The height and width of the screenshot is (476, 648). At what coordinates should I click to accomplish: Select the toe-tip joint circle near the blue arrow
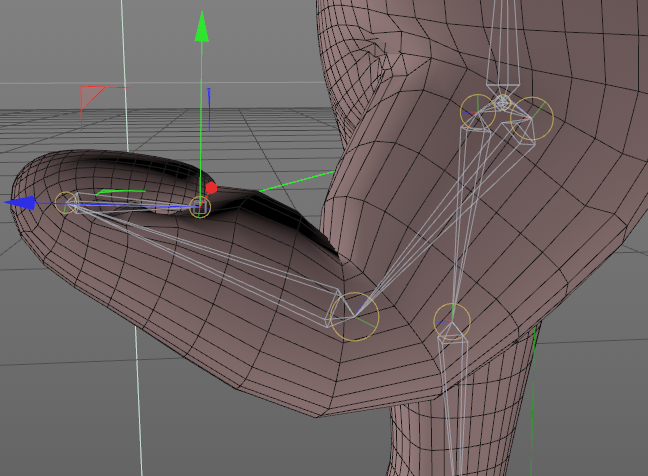(x=66, y=202)
